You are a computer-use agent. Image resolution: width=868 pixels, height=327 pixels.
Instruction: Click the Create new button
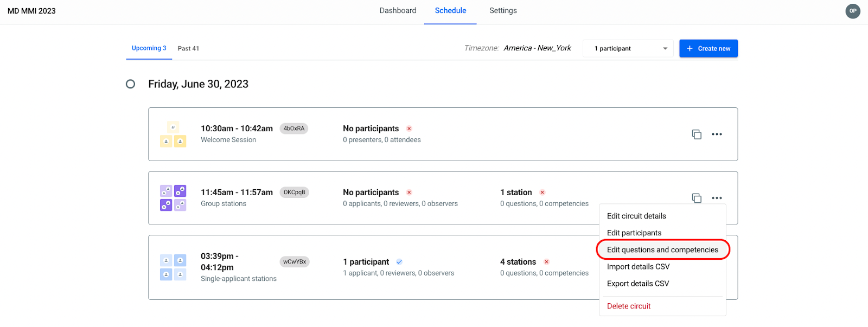pos(709,48)
